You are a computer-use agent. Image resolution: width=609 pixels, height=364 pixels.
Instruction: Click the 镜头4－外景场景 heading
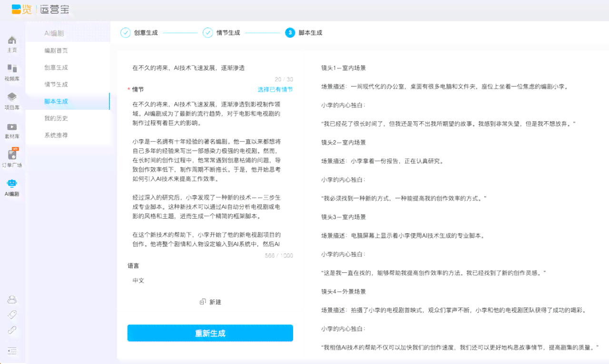point(344,291)
